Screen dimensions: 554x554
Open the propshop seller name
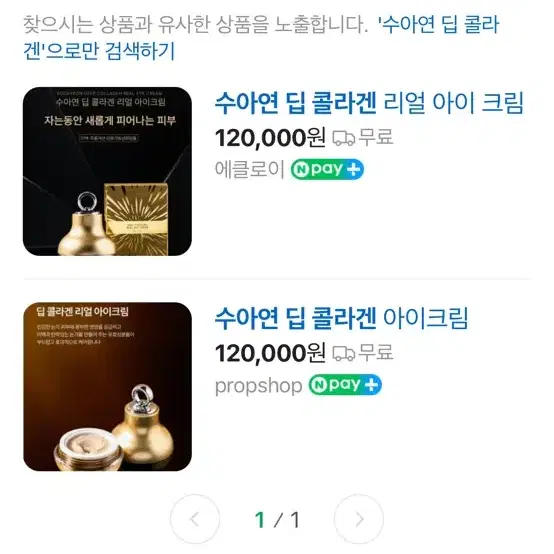pyautogui.click(x=259, y=385)
